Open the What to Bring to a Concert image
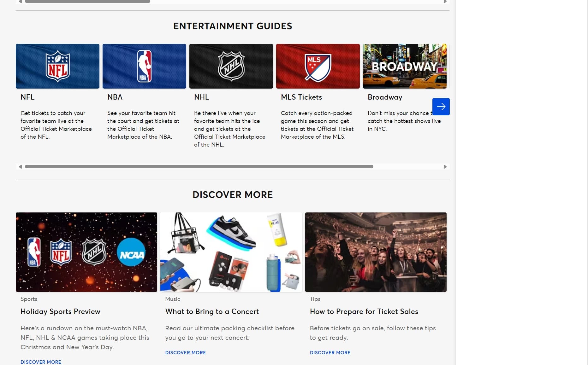This screenshot has height=365, width=588. (x=231, y=252)
